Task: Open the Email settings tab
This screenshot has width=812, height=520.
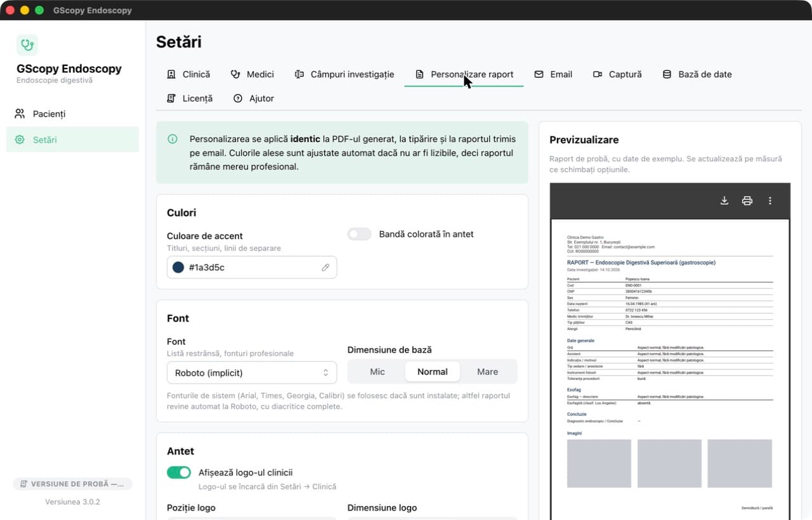Action: 553,74
